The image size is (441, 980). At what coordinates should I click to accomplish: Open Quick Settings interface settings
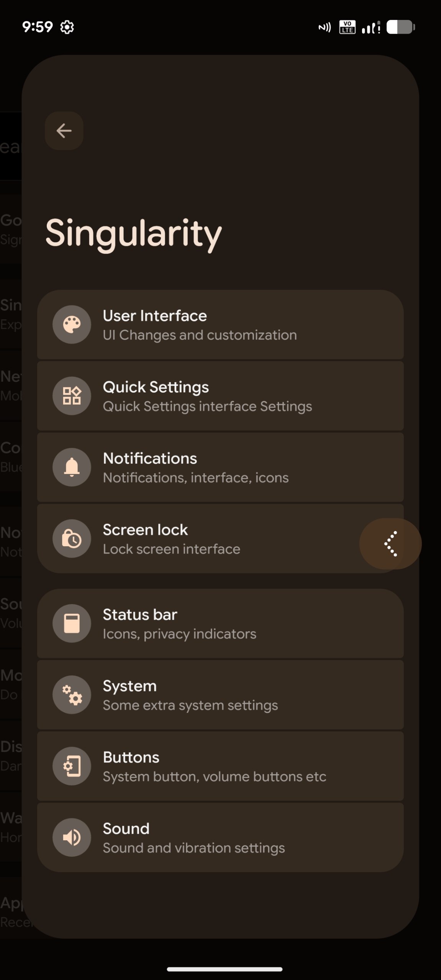pos(220,396)
